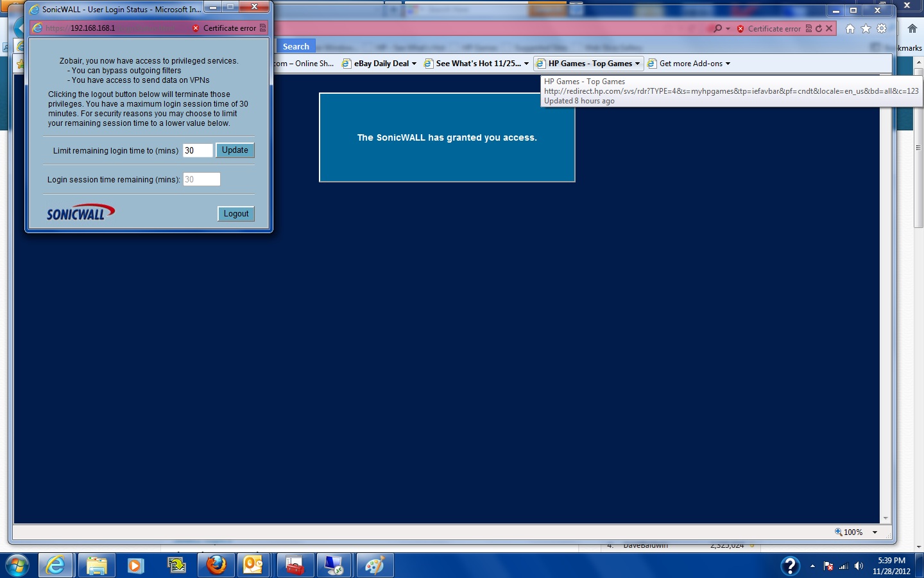The height and width of the screenshot is (578, 924).
Task: Click the Favorites star at the window's left edge
Action: click(x=21, y=64)
